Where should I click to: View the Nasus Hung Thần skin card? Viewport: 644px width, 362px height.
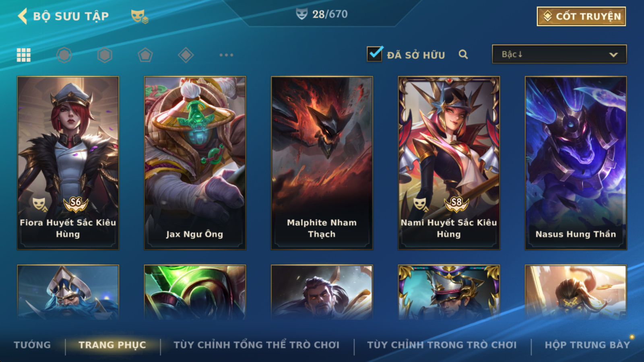(576, 163)
